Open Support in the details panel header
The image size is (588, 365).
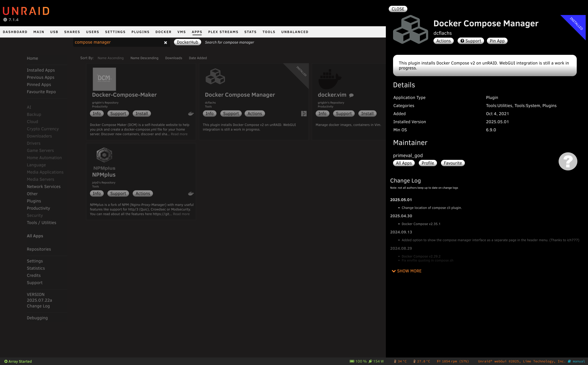(x=471, y=41)
